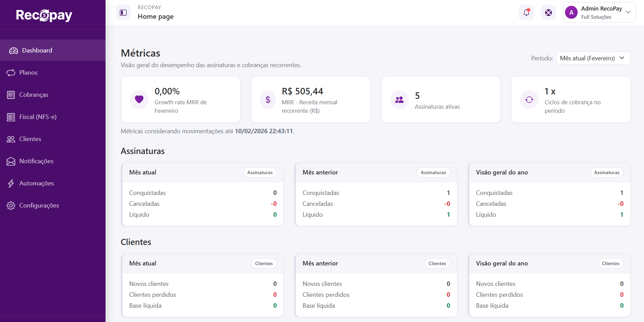644x322 pixels.
Task: Click the Full Soluções company name
Action: (x=596, y=17)
